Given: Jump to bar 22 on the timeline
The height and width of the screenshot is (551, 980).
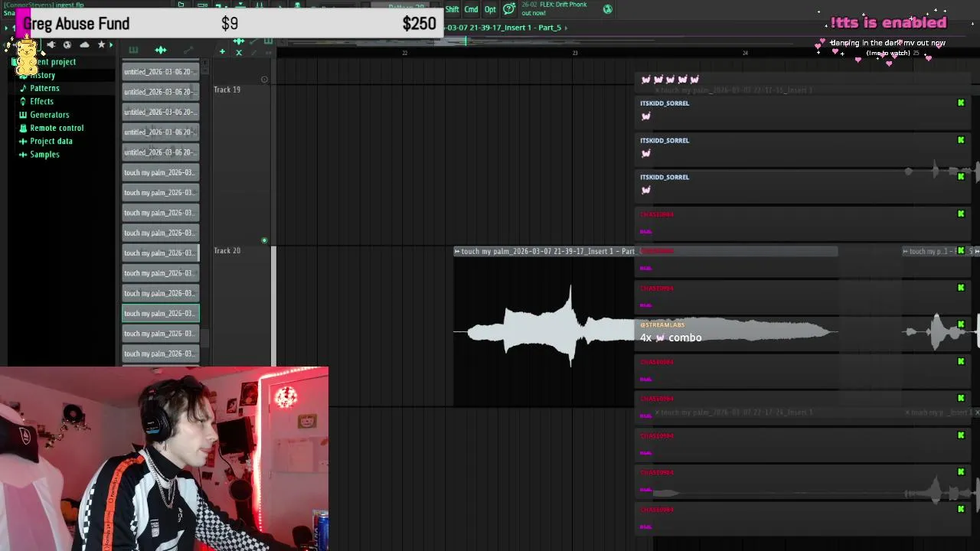Looking at the screenshot, I should 404,53.
